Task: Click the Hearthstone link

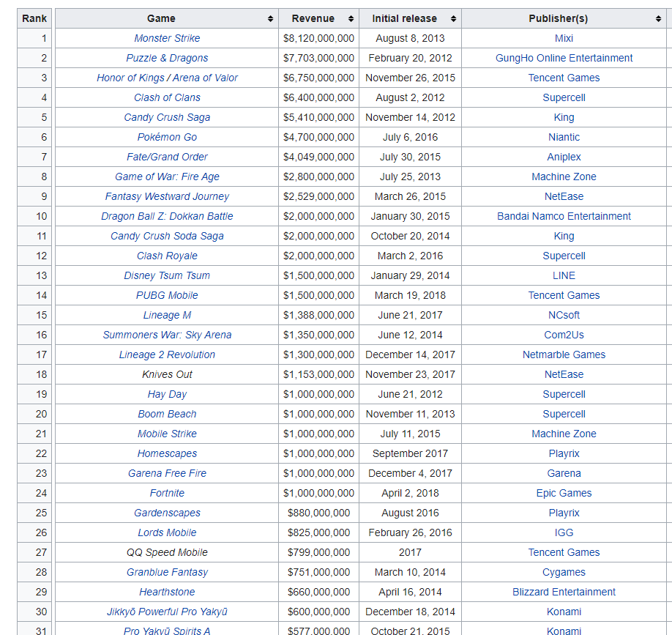Action: (x=167, y=590)
